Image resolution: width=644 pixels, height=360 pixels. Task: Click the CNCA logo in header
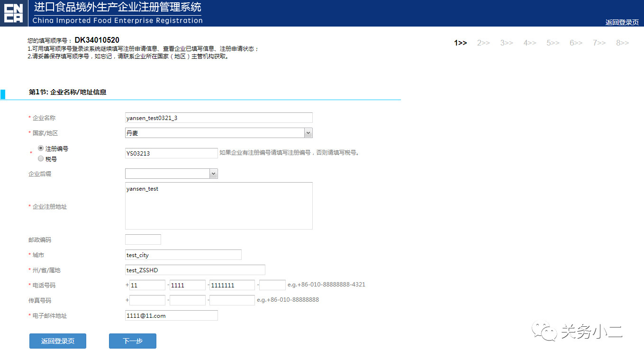[13, 13]
